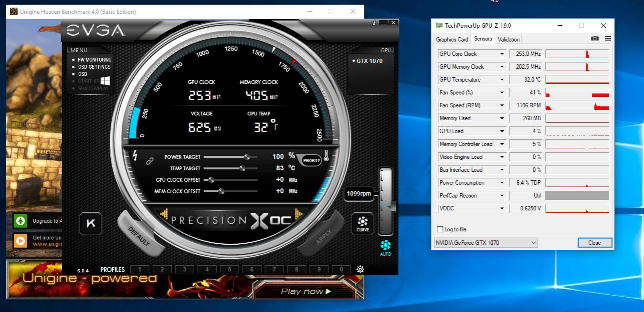644x312 pixels.
Task: Click the POWER TARGET slider handle
Action: click(247, 156)
